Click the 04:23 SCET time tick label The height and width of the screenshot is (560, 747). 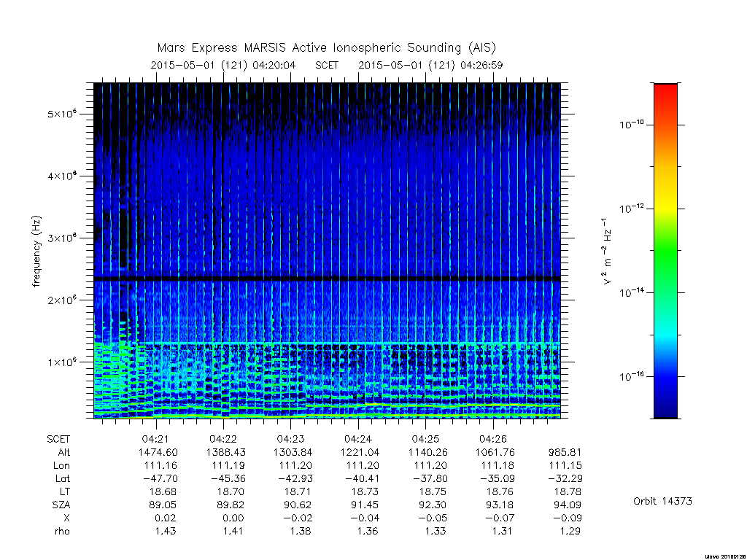pos(290,439)
